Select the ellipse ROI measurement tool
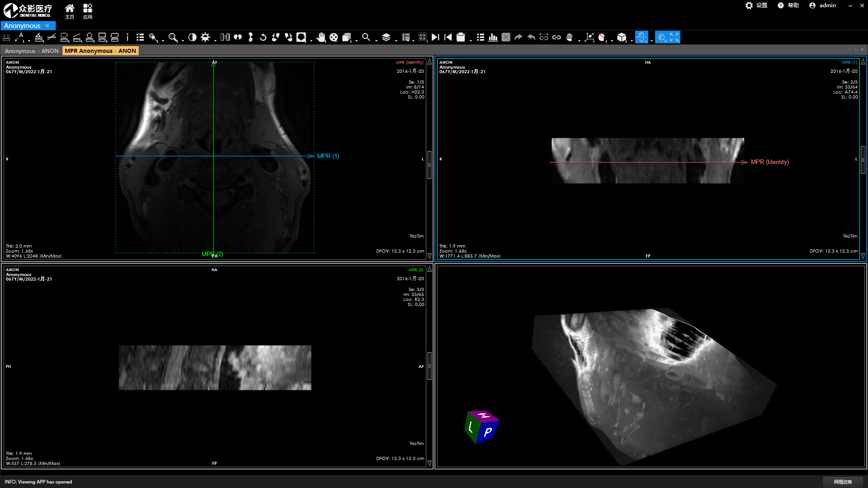Screen dimensions: 868x488 [x=64, y=38]
